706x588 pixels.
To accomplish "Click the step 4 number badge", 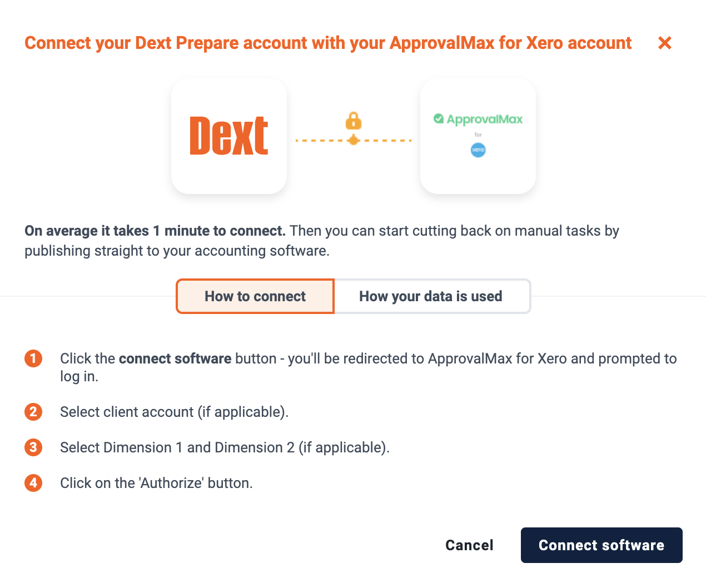I will pyautogui.click(x=33, y=483).
